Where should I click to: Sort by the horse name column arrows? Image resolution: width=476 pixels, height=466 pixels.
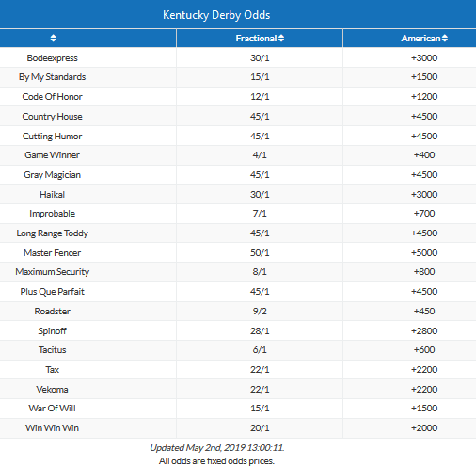[x=54, y=38]
